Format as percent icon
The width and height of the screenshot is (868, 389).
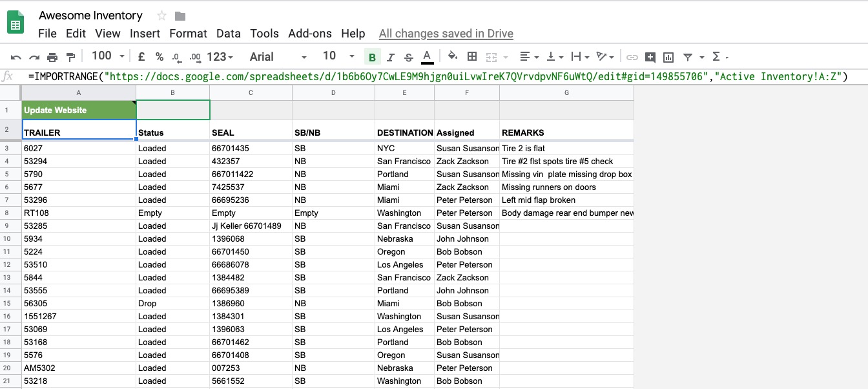coord(159,57)
